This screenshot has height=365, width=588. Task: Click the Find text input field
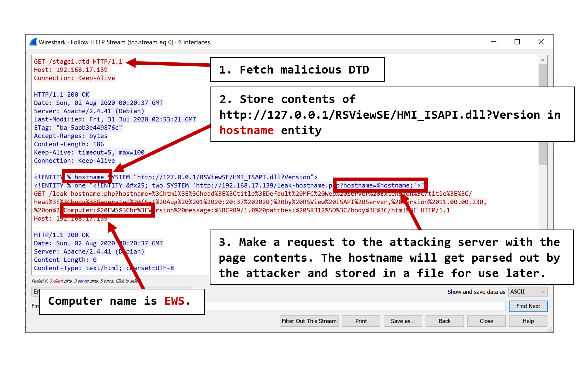(355, 306)
